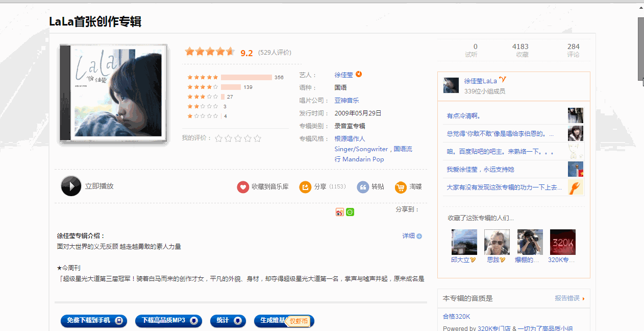Open comment 我爱徐佳莹，永远支持她

click(480, 170)
